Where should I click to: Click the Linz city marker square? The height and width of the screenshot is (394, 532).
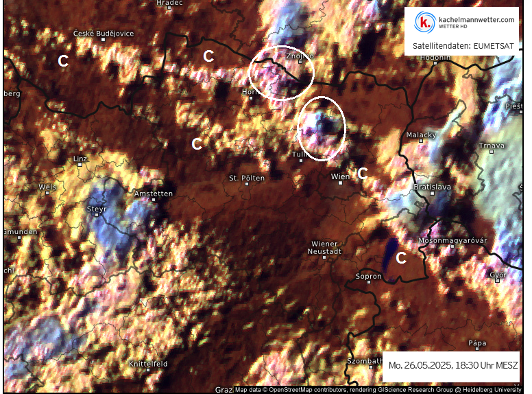(x=80, y=165)
